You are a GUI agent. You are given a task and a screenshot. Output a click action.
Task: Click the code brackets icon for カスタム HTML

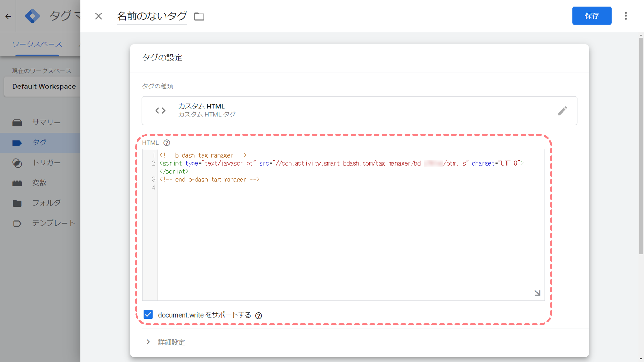pos(160,111)
